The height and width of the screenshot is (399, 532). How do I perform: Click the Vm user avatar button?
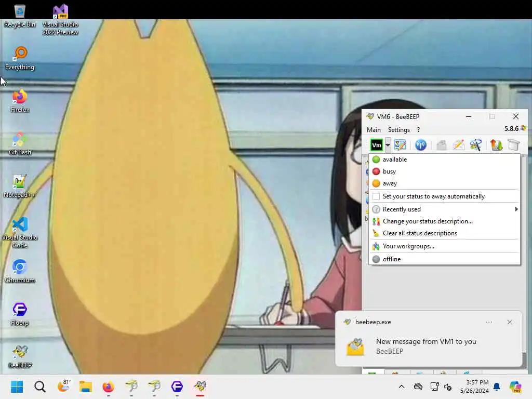(x=376, y=145)
